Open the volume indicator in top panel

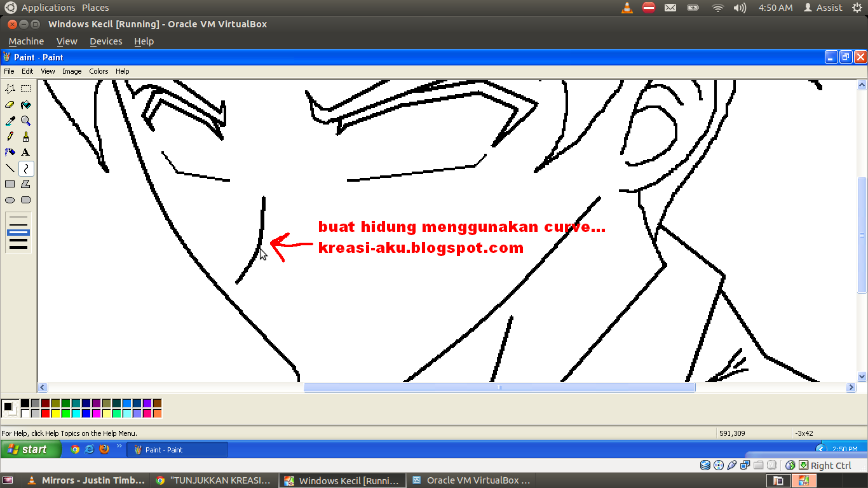click(740, 8)
